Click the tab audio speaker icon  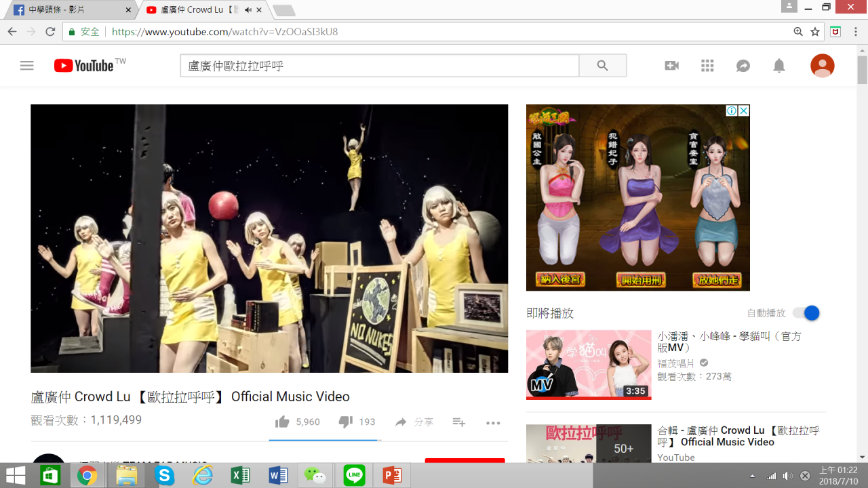point(248,10)
